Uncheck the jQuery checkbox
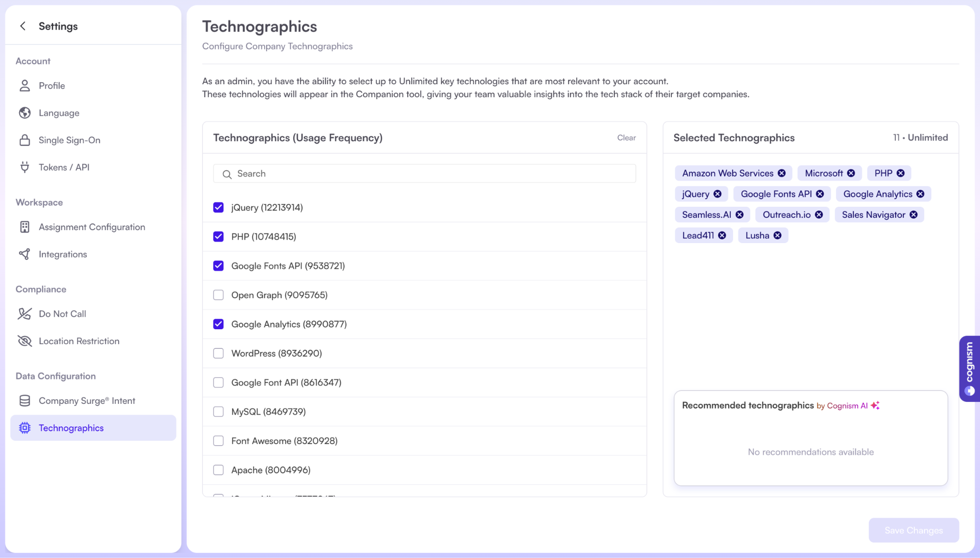Image resolution: width=980 pixels, height=558 pixels. (218, 208)
